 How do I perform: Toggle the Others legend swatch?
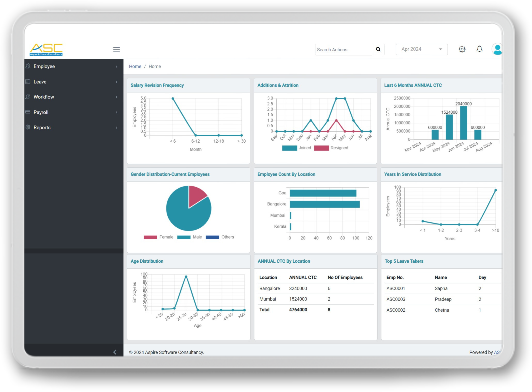tap(212, 237)
